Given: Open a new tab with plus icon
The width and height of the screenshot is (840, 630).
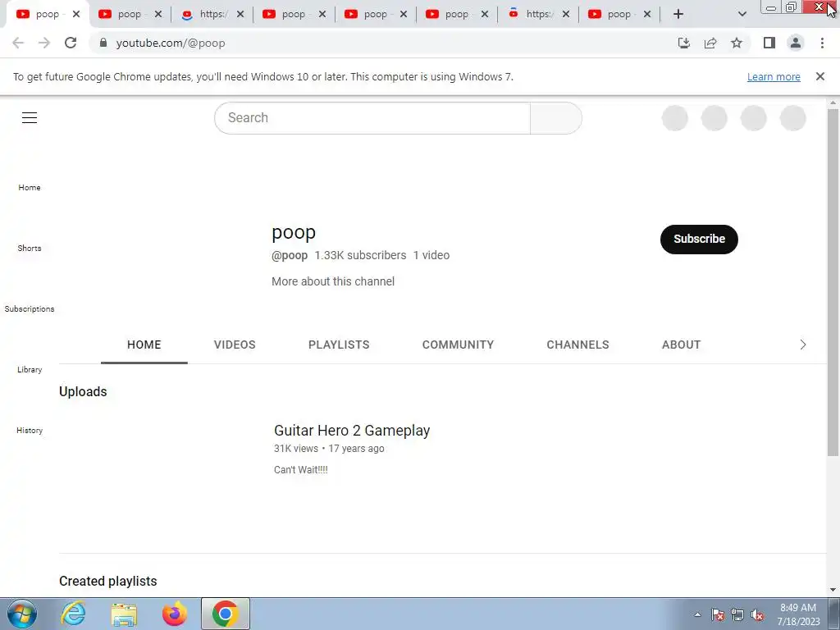Looking at the screenshot, I should tap(678, 14).
